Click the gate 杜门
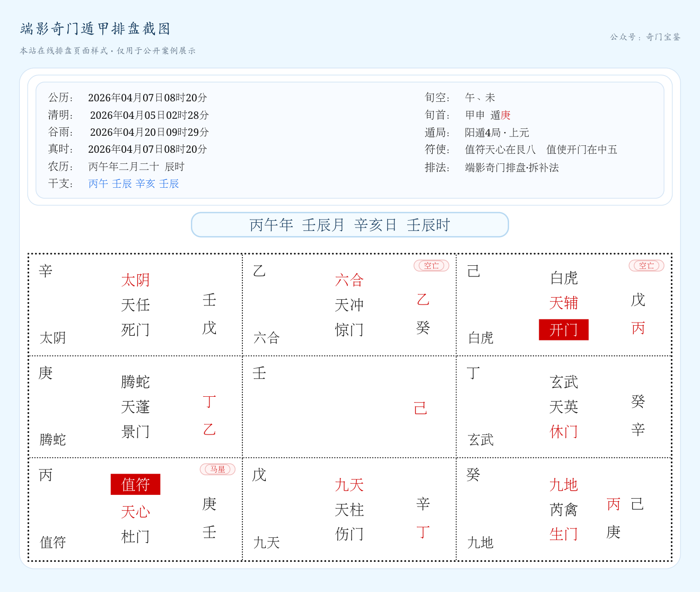The height and width of the screenshot is (592, 700). click(x=135, y=537)
